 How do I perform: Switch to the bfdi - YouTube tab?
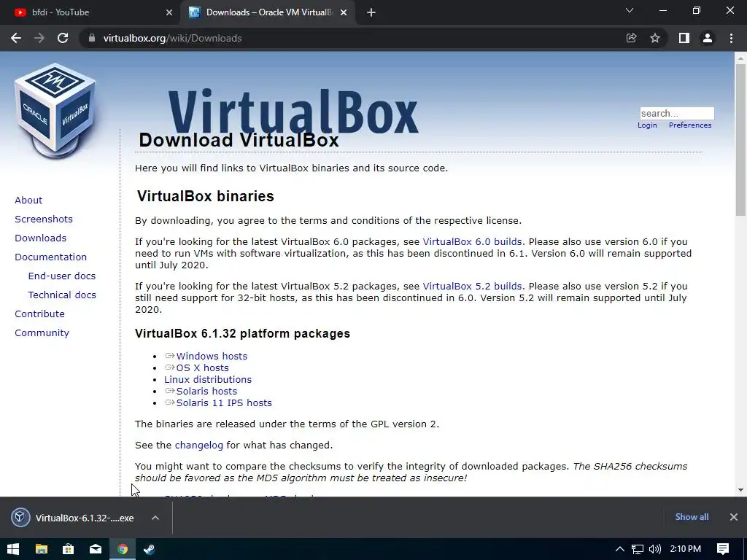[x=90, y=12]
